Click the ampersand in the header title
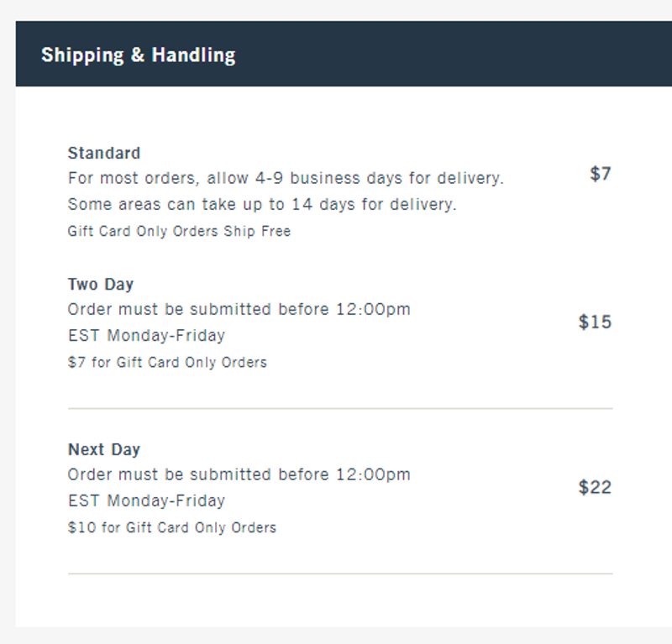This screenshot has width=672, height=644. (x=138, y=55)
